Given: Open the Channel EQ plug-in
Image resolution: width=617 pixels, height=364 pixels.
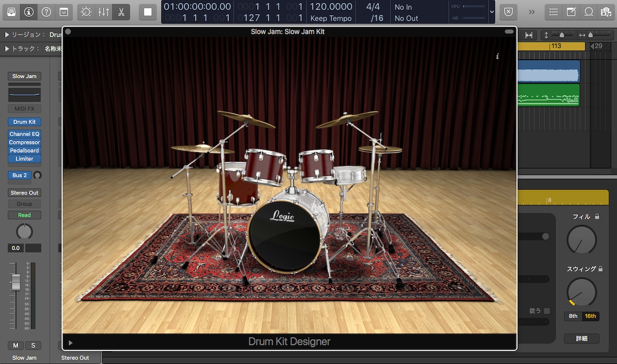Looking at the screenshot, I should (24, 134).
